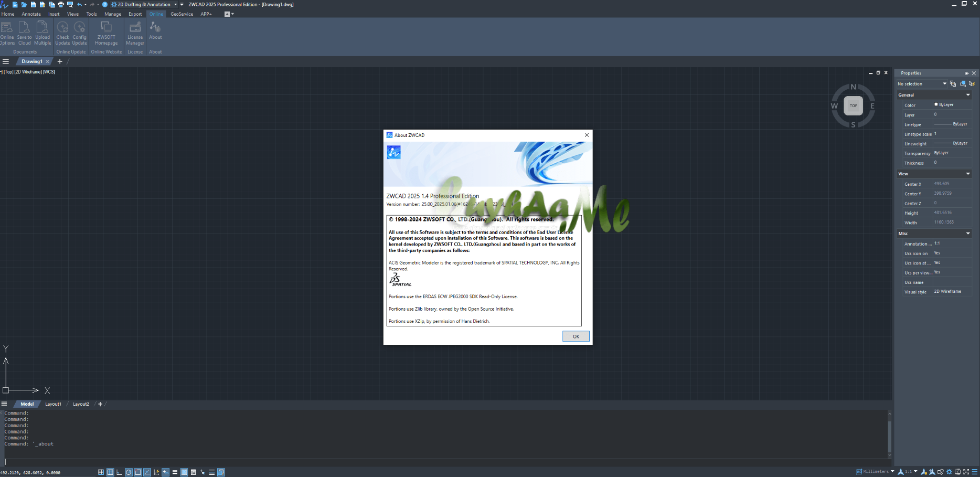Close the Drawing1 tab
The width and height of the screenshot is (980, 477).
click(47, 61)
